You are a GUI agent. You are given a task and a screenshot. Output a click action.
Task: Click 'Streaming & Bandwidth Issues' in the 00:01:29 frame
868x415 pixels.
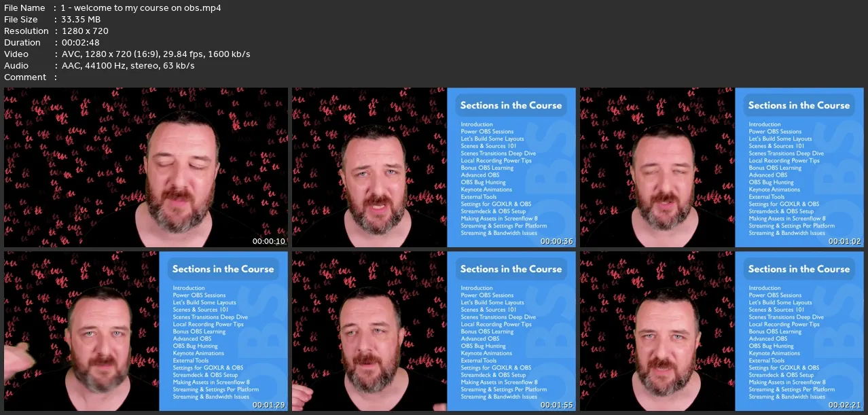(211, 397)
